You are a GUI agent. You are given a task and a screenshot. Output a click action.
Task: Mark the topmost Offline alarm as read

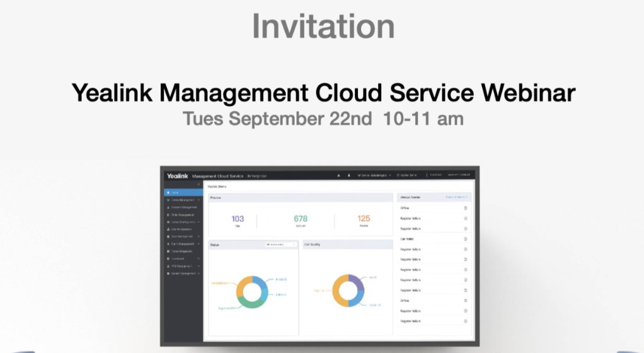(x=465, y=208)
